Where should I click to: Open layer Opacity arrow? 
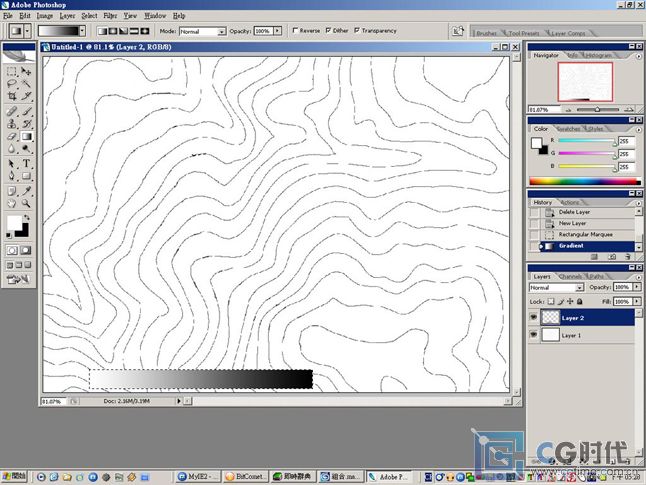[x=637, y=287]
